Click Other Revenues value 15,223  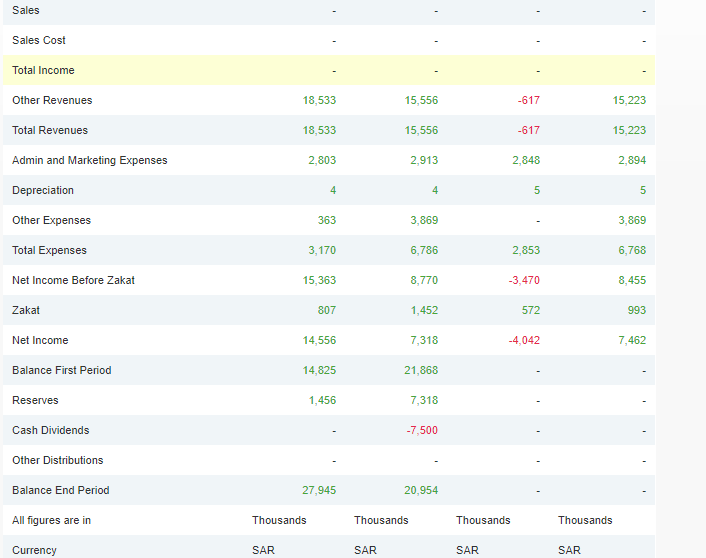[629, 100]
